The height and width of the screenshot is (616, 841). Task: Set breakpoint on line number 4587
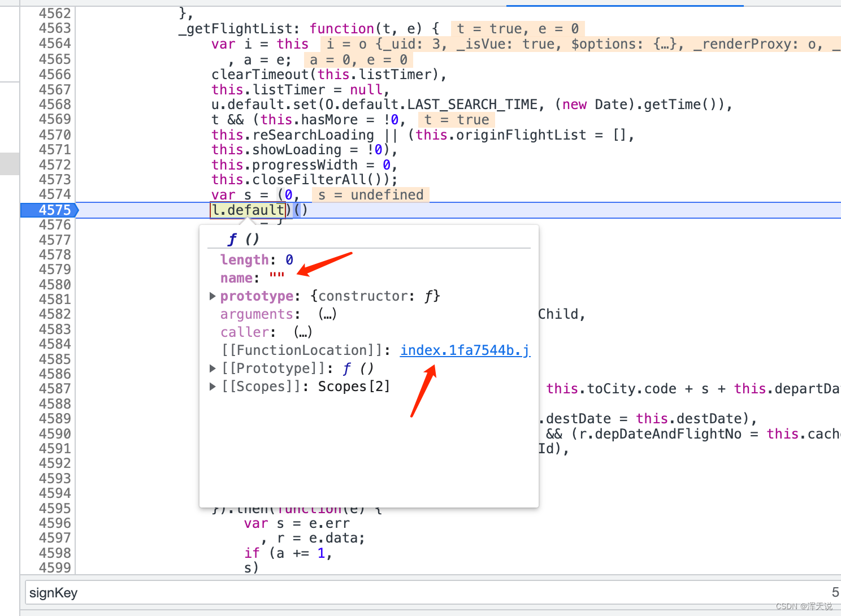55,389
